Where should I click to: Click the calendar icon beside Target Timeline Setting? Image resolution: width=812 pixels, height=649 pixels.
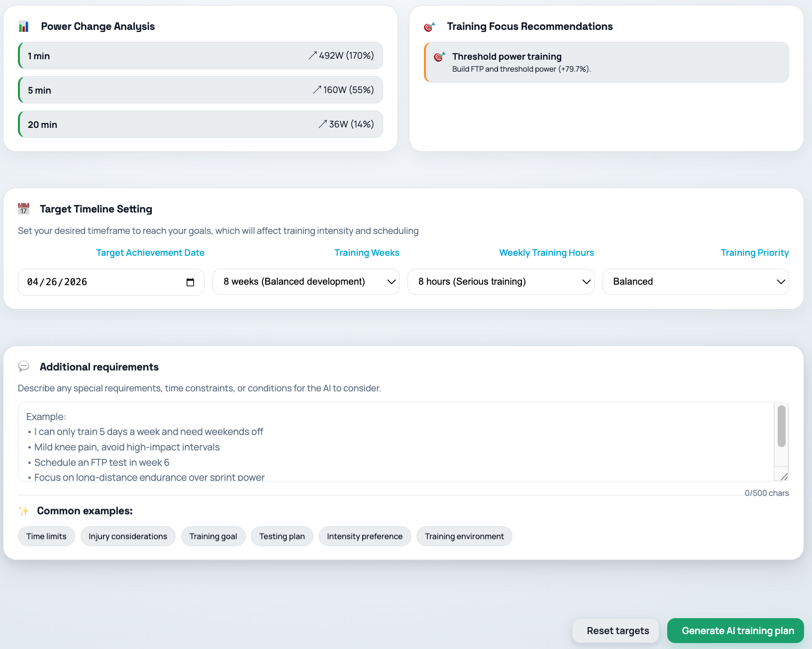click(x=23, y=209)
